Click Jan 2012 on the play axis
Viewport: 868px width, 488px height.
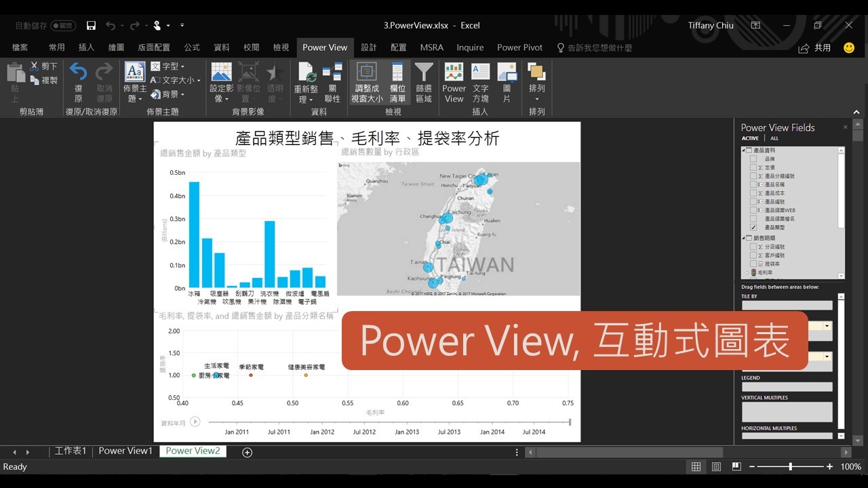(323, 432)
